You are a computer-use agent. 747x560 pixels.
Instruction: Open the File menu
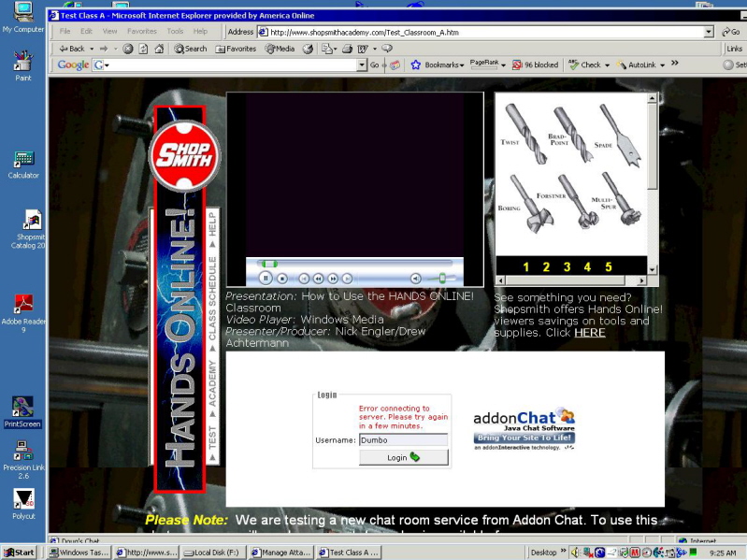coord(65,31)
